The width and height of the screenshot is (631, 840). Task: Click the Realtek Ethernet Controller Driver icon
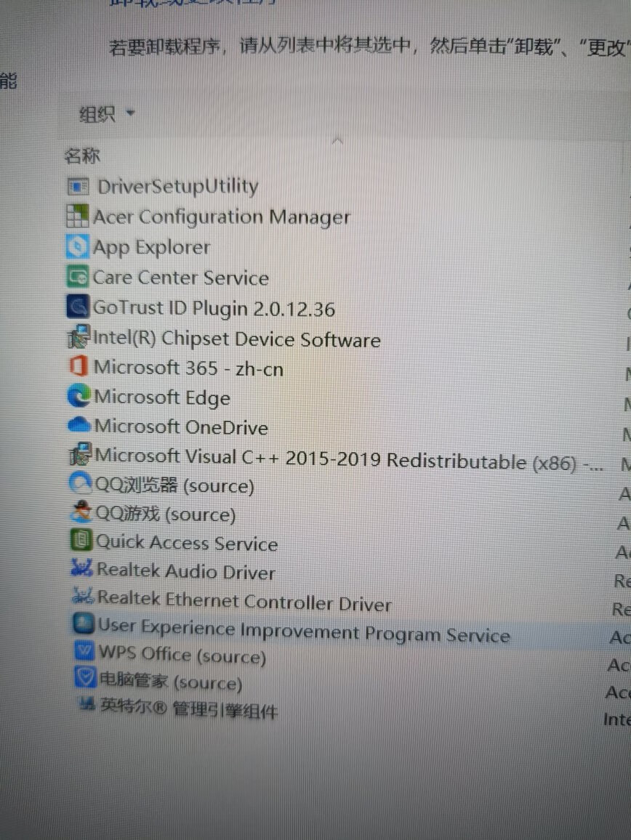point(84,596)
